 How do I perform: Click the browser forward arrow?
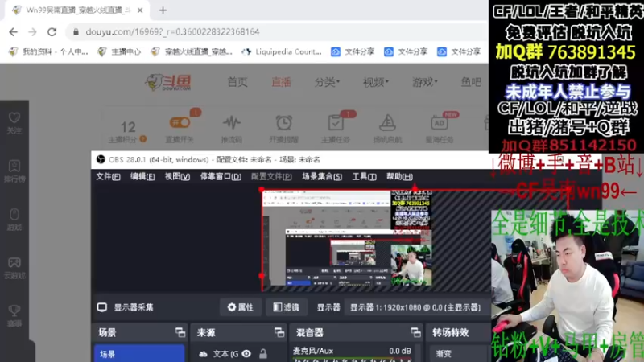[32, 32]
